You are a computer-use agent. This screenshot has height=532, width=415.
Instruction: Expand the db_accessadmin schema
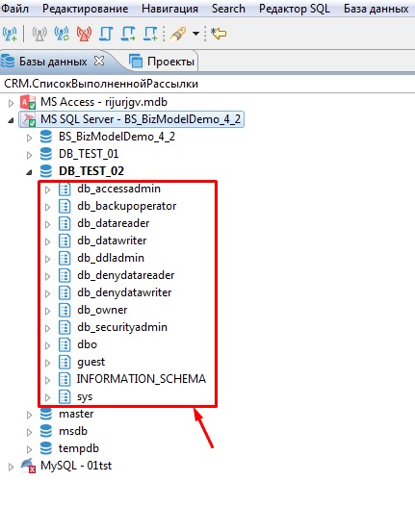click(x=48, y=190)
